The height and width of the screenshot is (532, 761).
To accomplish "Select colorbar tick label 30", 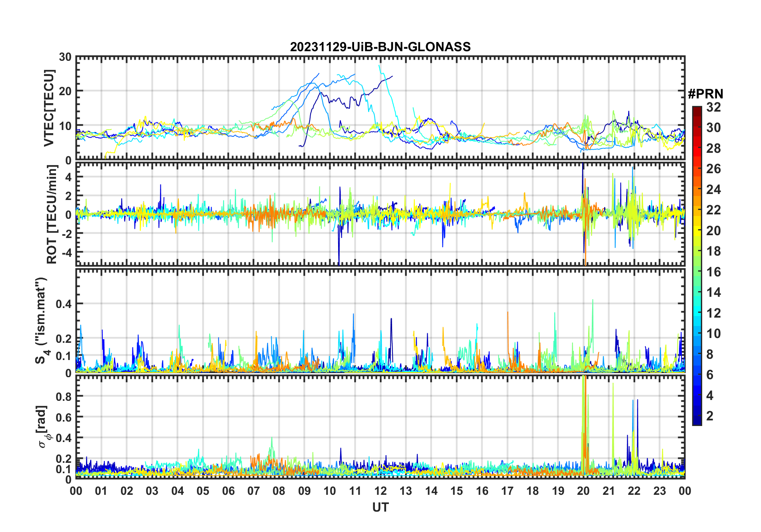I will (713, 128).
